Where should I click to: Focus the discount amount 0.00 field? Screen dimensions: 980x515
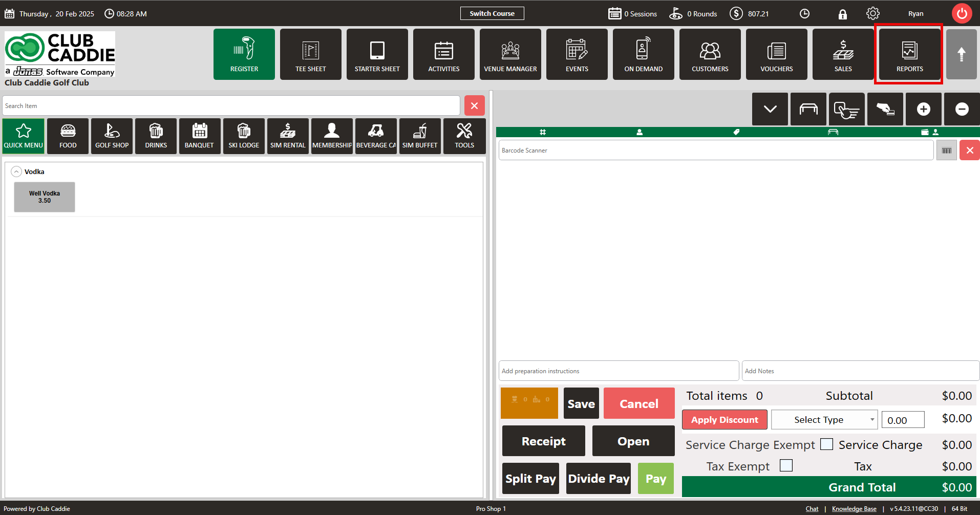click(903, 420)
